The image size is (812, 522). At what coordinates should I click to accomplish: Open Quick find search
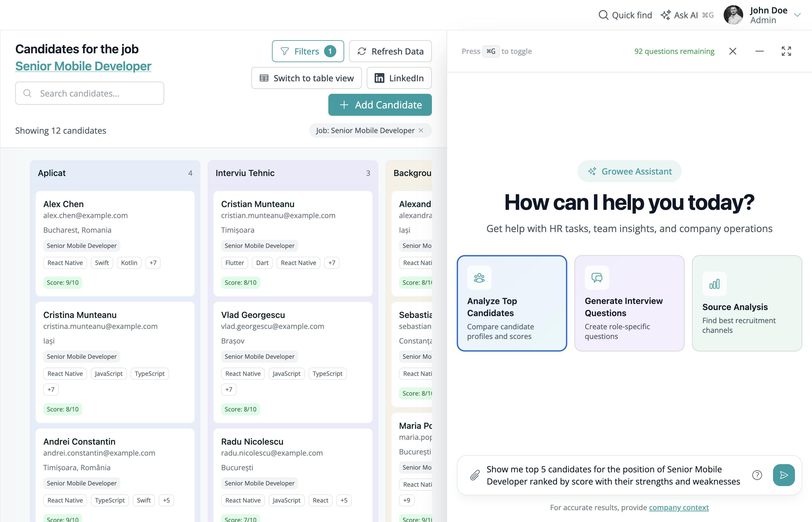pyautogui.click(x=625, y=15)
